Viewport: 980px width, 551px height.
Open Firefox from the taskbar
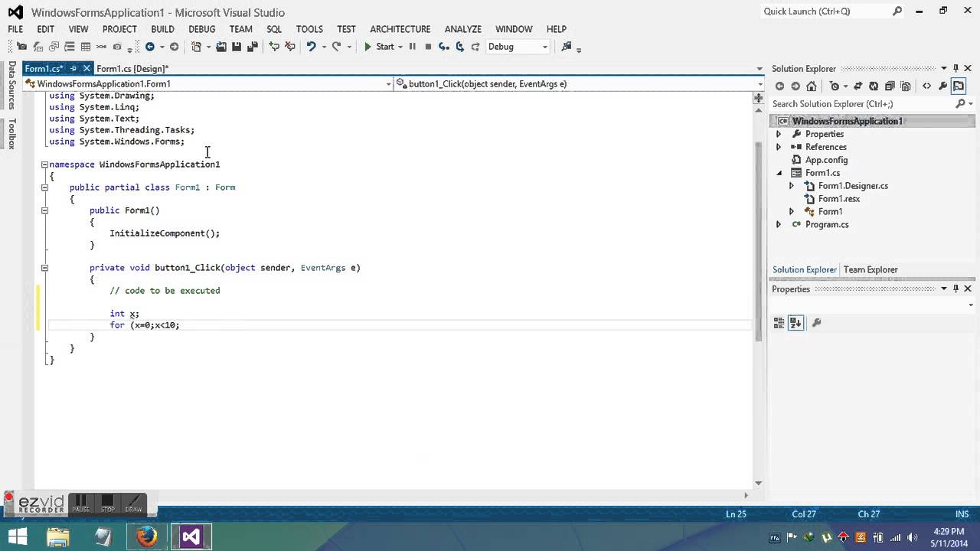(x=146, y=536)
